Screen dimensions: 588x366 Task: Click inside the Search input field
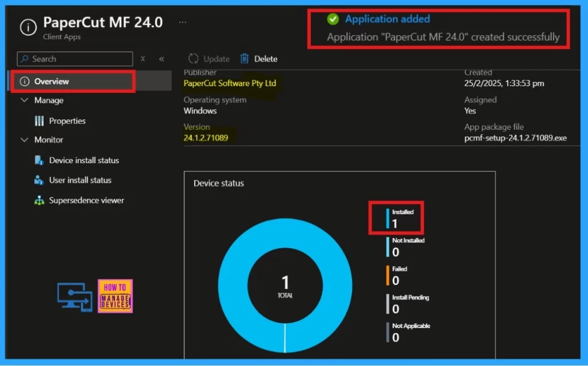click(75, 59)
